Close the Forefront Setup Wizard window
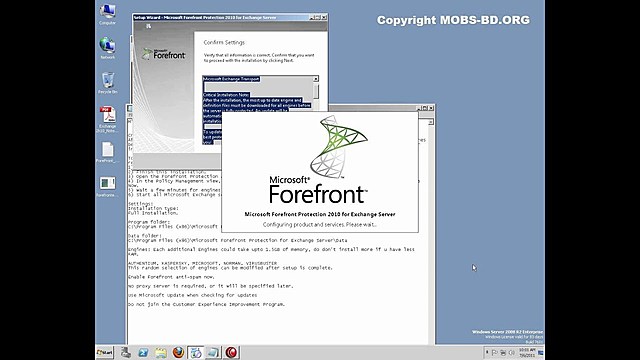The image size is (640, 360). [324, 18]
